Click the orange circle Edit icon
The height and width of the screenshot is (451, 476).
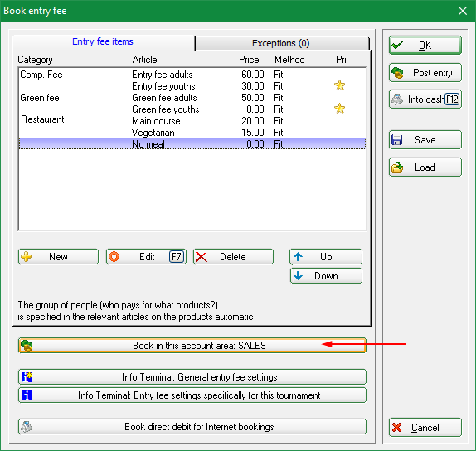(x=114, y=257)
